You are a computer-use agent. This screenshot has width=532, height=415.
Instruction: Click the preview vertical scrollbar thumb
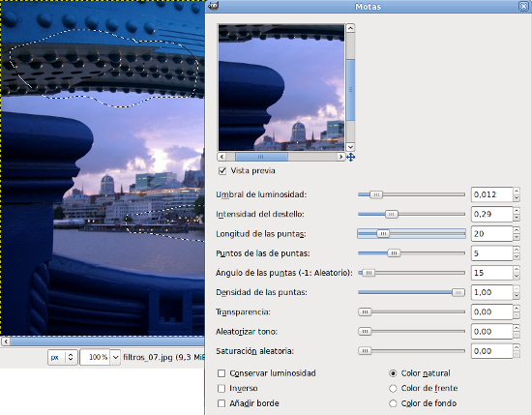click(x=350, y=90)
